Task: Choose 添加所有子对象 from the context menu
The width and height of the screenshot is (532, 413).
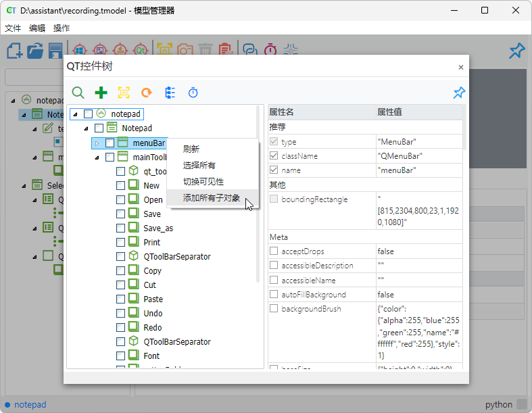Action: pyautogui.click(x=211, y=198)
